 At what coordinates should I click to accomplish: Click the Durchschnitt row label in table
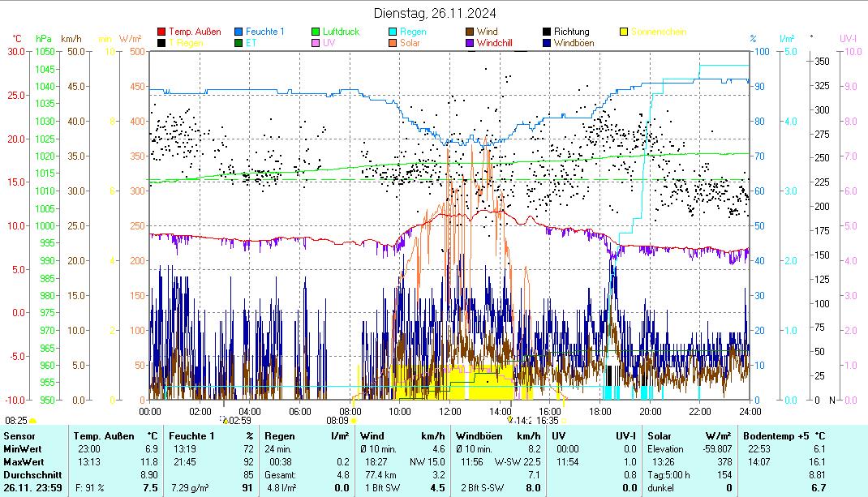[30, 474]
